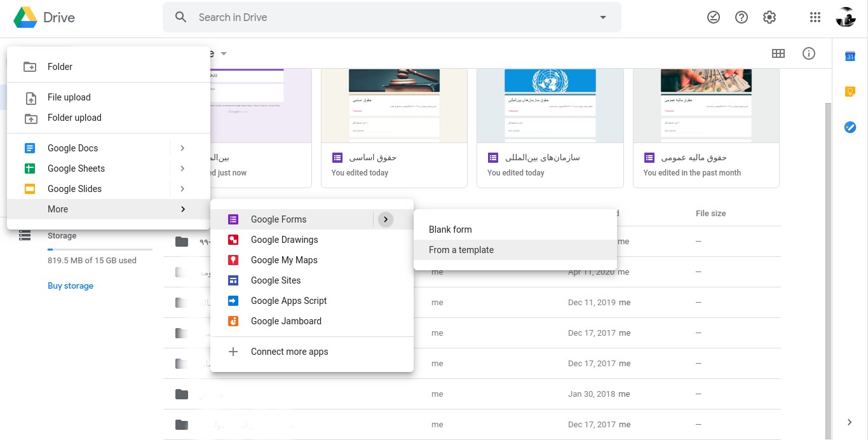Open Google Calendar side panel icon

850,57
